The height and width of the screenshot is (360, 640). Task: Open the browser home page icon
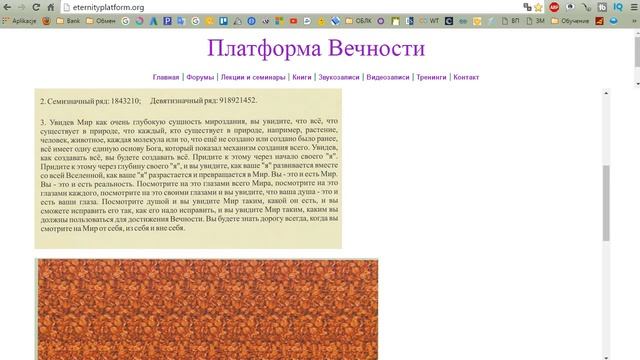tap(51, 7)
